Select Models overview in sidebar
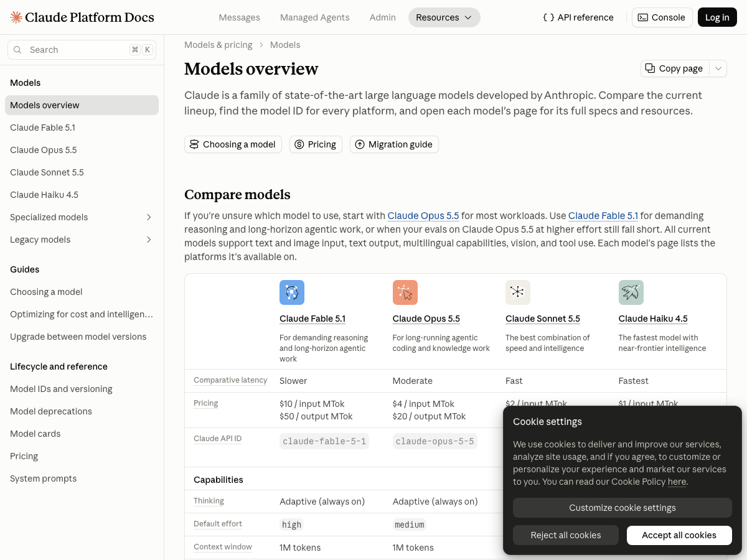Image resolution: width=747 pixels, height=560 pixels. (x=82, y=105)
